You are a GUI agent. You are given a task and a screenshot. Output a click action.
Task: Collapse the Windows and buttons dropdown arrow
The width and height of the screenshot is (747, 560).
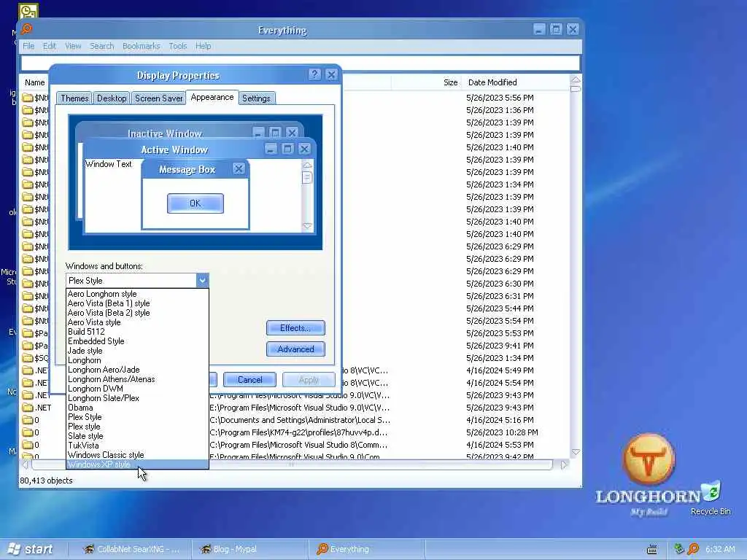(x=202, y=281)
